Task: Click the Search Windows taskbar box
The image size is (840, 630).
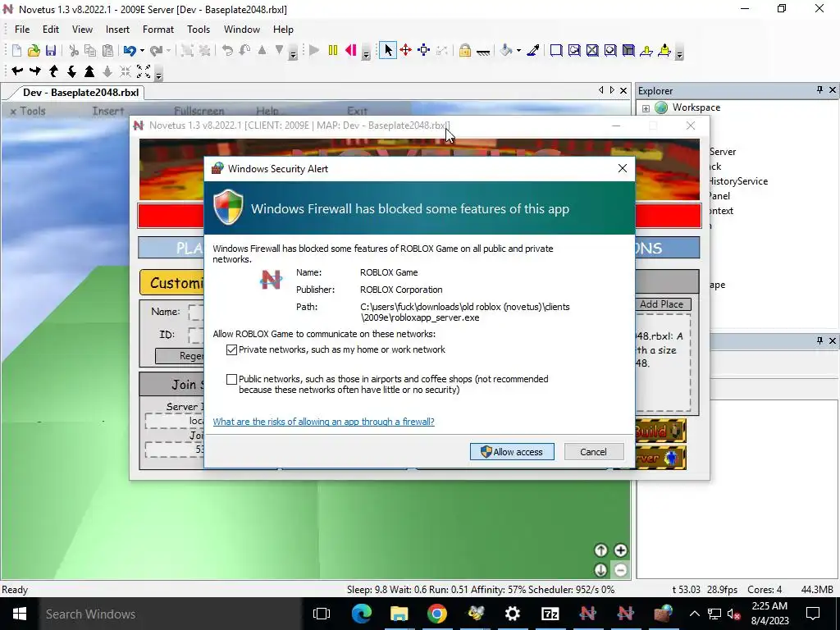Action: (x=170, y=614)
